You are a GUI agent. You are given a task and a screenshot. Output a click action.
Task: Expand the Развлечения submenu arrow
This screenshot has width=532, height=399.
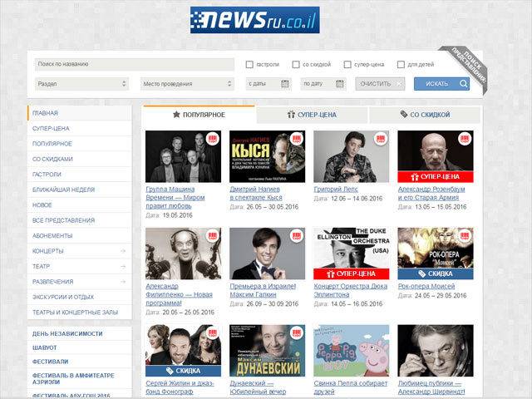coord(123,282)
